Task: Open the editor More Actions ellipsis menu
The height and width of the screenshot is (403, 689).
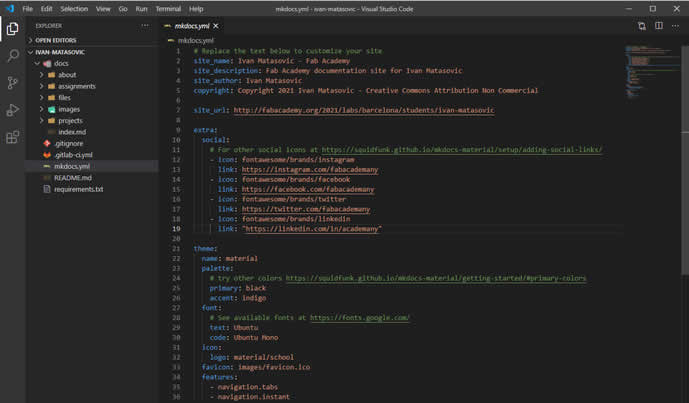Action: pyautogui.click(x=675, y=26)
